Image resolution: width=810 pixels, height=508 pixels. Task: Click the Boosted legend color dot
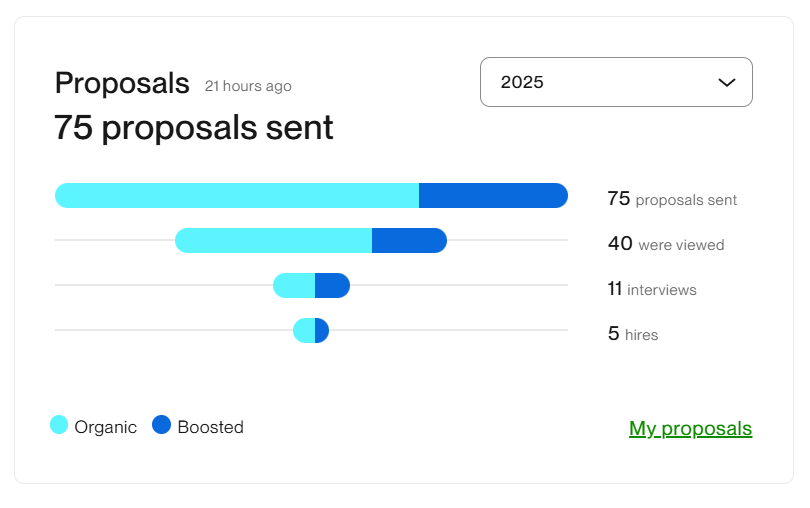pos(162,425)
